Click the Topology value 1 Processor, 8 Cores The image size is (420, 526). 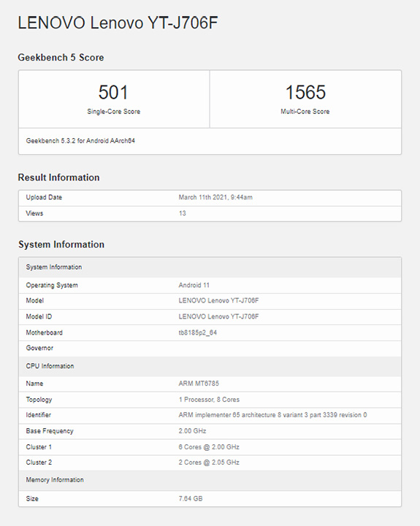coord(209,400)
